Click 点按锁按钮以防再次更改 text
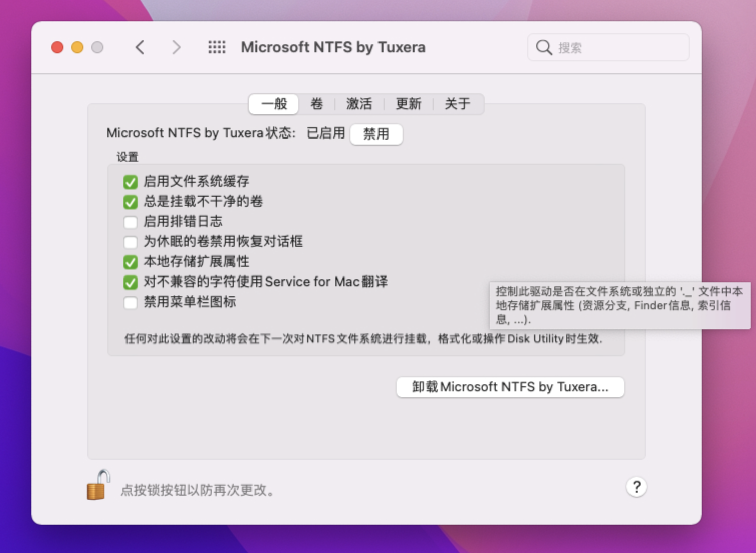Viewport: 756px width, 553px height. pyautogui.click(x=197, y=490)
